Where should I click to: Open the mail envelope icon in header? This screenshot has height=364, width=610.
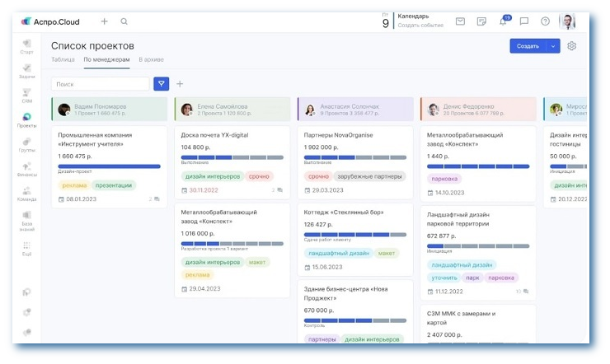[x=460, y=21]
